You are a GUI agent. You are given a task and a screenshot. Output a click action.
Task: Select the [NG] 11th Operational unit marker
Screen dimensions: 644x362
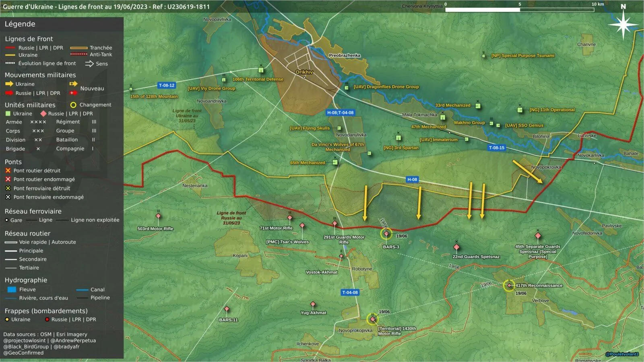coord(520,110)
